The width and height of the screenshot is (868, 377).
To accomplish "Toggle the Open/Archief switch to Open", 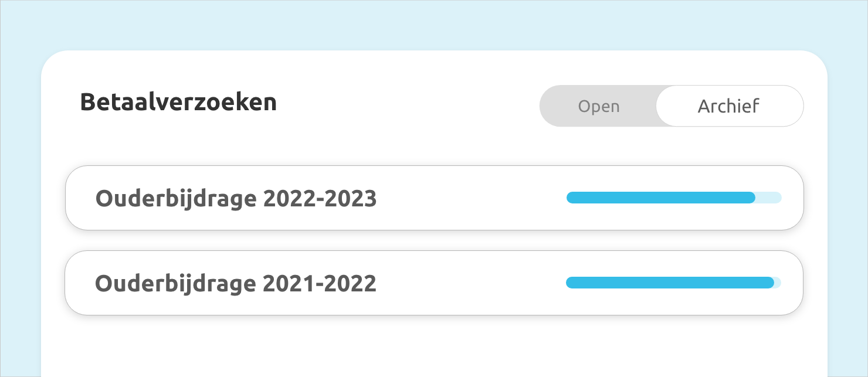I will click(599, 106).
